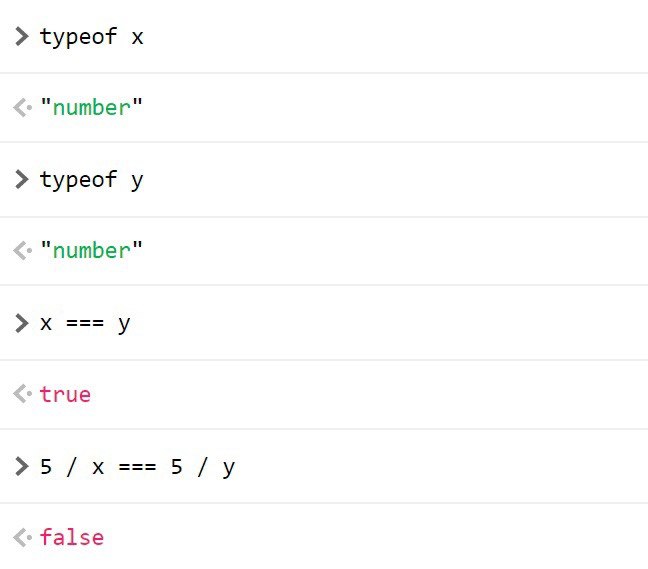Click the input chevron beside typeof y

pyautogui.click(x=22, y=180)
